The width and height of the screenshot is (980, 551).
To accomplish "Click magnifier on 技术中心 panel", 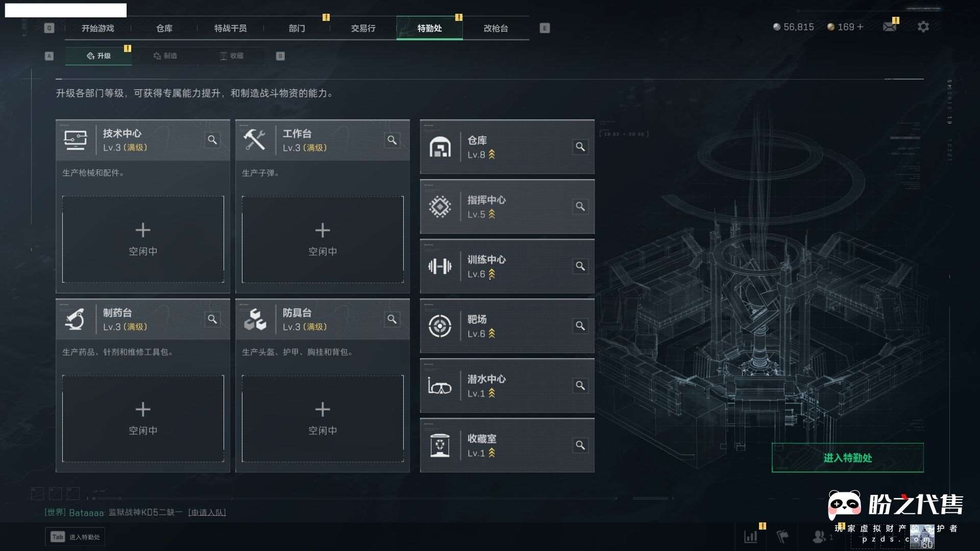I will [212, 140].
